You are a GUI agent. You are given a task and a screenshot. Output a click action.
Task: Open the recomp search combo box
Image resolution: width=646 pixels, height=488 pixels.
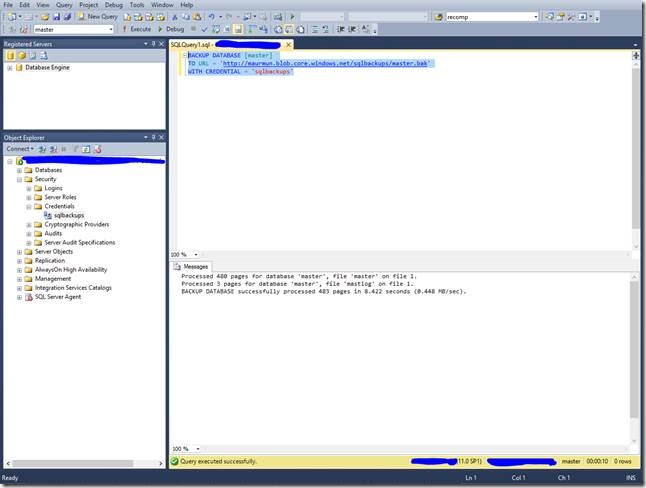[535, 17]
